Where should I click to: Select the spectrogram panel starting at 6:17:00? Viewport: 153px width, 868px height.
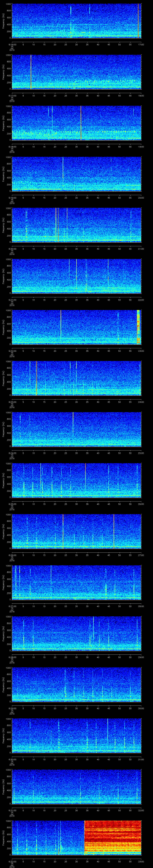point(76,72)
